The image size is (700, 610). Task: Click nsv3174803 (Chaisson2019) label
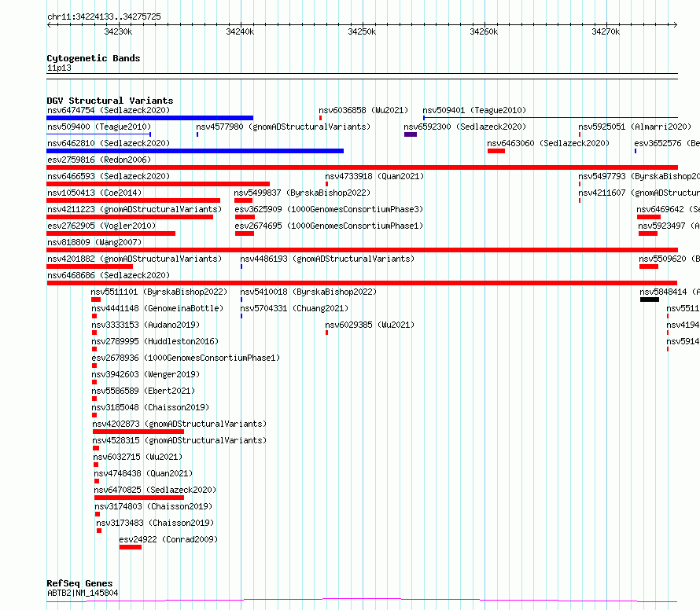point(153,506)
